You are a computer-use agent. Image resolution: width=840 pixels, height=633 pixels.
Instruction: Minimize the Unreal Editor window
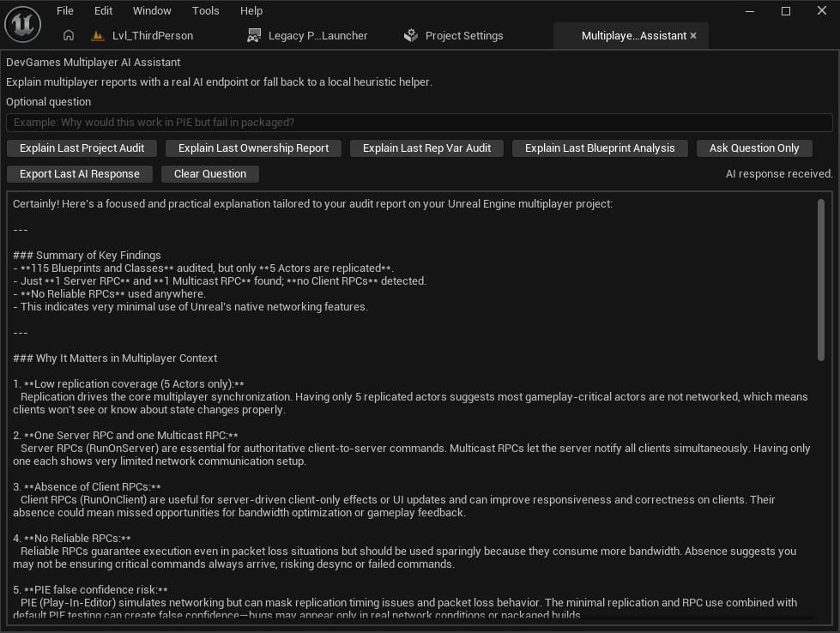(750, 10)
